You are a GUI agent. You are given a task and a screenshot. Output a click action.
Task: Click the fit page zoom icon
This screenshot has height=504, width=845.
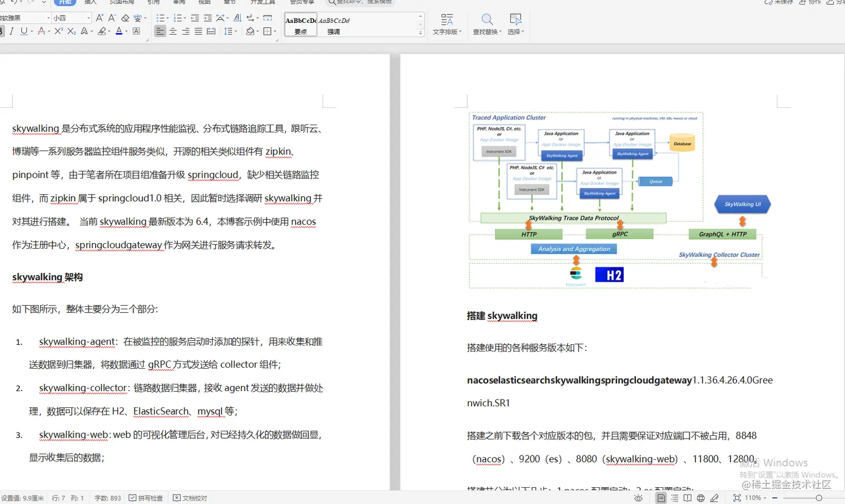point(737,498)
